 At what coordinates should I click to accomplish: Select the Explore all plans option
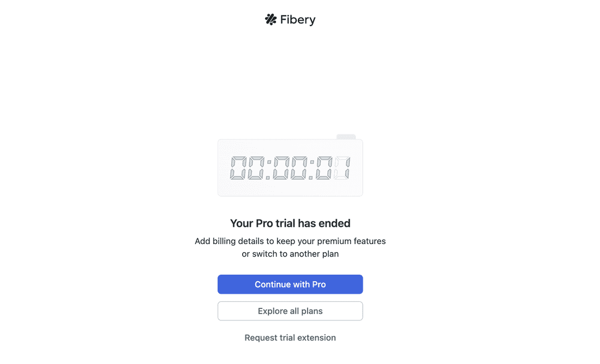coord(290,311)
